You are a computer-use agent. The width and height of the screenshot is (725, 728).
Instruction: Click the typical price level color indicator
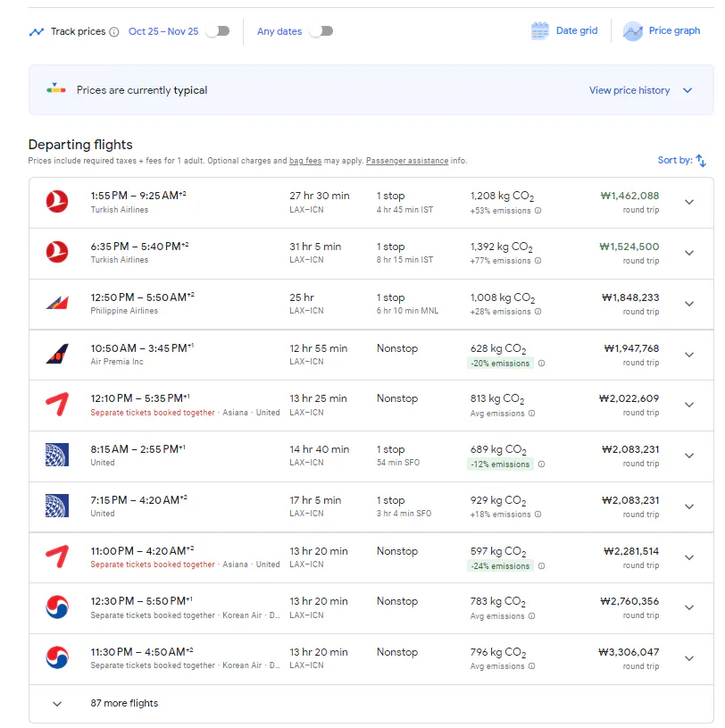(56, 89)
